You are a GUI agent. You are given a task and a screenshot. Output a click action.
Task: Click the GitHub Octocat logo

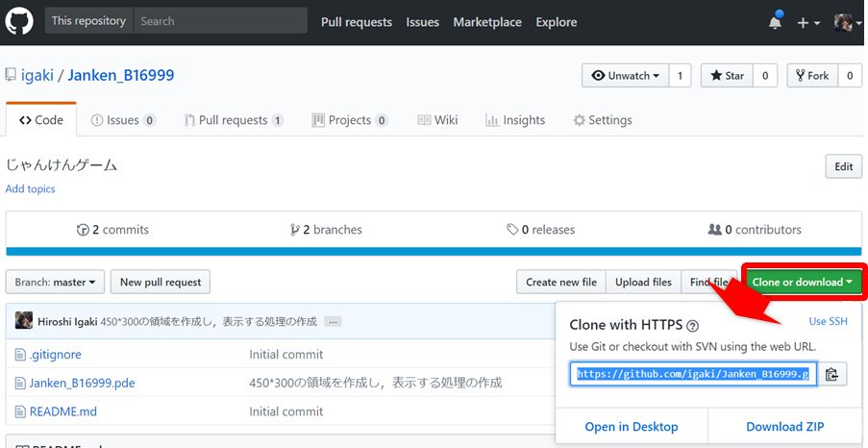pos(19,21)
